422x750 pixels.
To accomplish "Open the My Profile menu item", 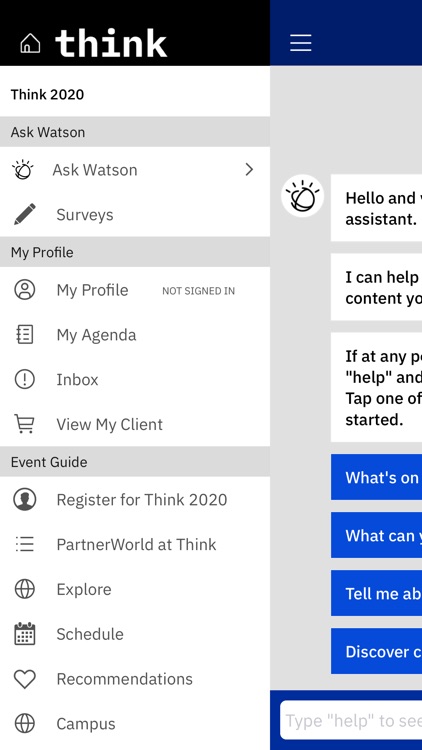I will pyautogui.click(x=135, y=290).
